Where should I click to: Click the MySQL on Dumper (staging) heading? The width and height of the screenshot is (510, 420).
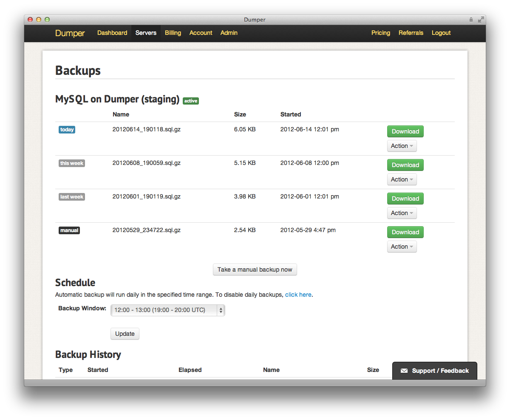click(117, 99)
